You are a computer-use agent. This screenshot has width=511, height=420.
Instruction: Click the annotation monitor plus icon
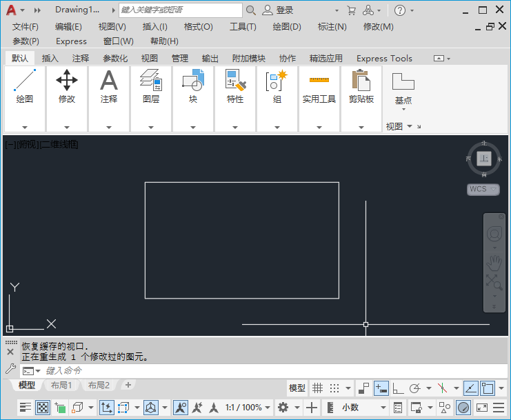point(312,408)
